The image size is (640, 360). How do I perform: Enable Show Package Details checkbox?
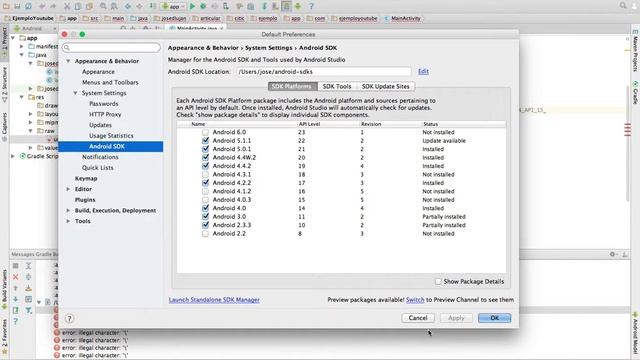click(x=438, y=281)
